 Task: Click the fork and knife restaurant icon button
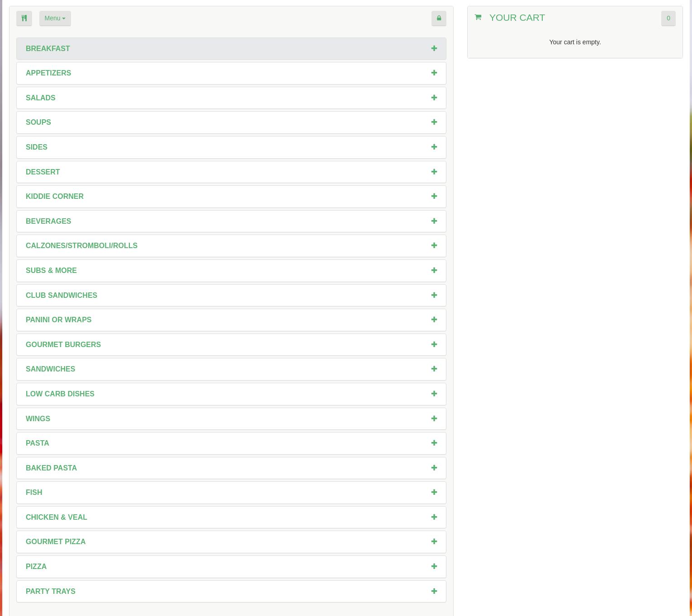(x=24, y=19)
